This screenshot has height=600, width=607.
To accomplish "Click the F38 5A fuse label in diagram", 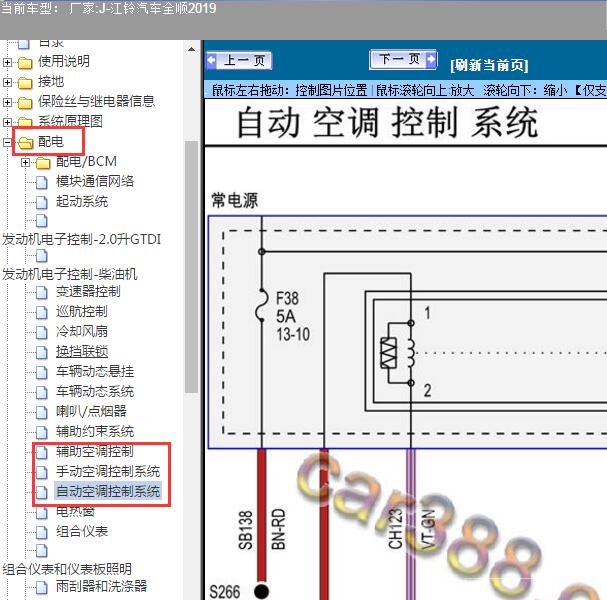I will 293,317.
